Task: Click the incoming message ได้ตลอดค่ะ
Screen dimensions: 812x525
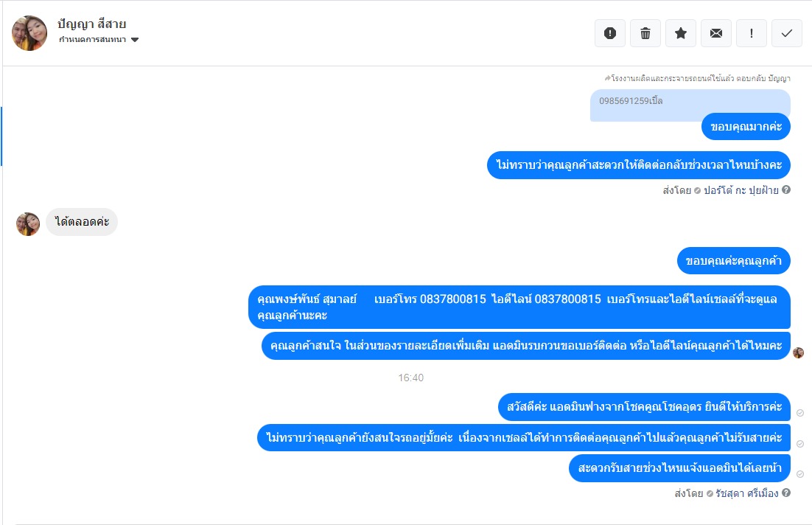Action: click(x=82, y=222)
